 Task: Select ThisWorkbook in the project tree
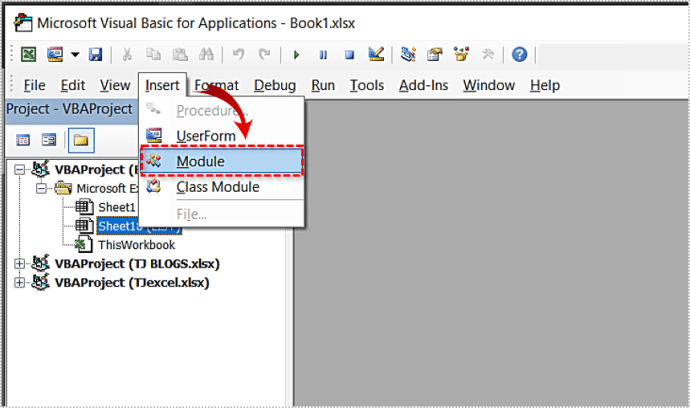tap(136, 245)
